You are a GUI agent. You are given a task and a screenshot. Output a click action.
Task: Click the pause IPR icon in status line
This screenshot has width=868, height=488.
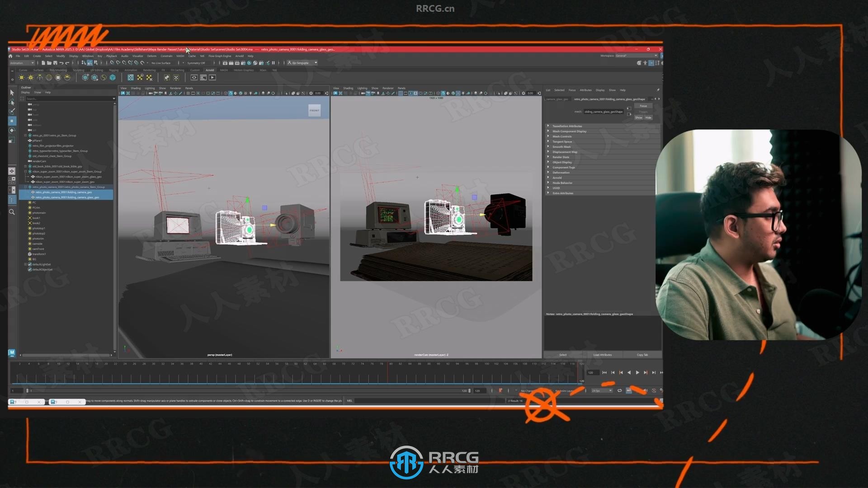273,63
